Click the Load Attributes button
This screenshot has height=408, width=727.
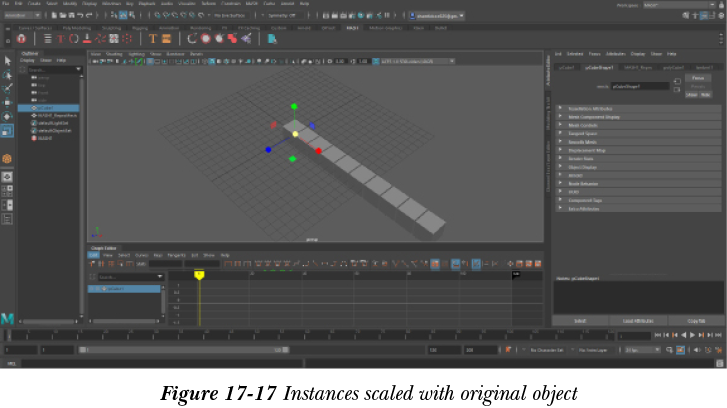click(x=637, y=320)
